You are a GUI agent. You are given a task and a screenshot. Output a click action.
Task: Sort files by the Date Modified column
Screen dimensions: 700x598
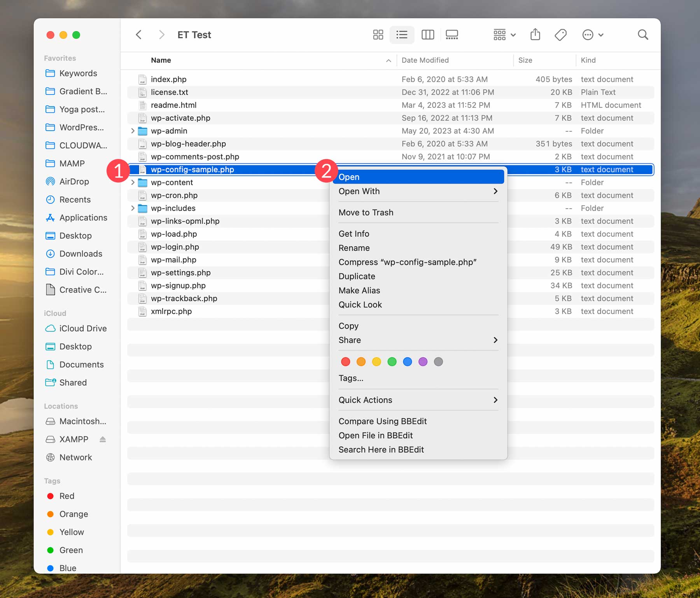[425, 60]
